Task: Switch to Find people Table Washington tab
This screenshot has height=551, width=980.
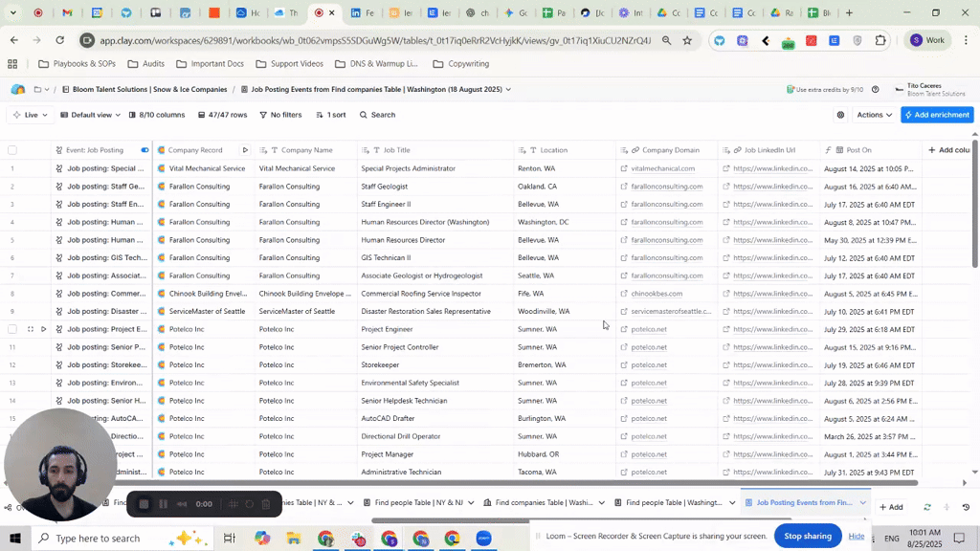Action: (x=674, y=503)
